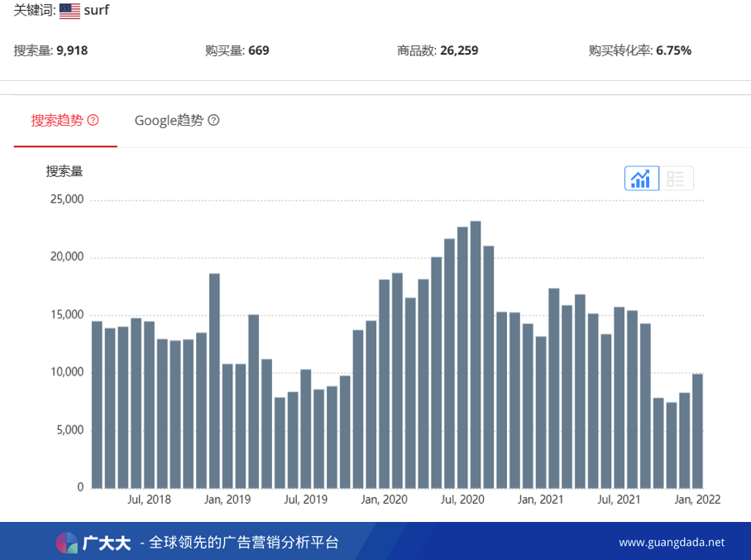Switch to the list view icon

coord(676,179)
